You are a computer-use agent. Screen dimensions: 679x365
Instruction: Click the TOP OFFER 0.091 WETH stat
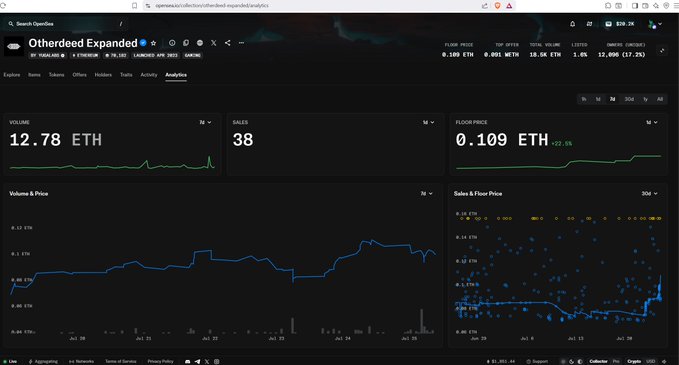501,50
